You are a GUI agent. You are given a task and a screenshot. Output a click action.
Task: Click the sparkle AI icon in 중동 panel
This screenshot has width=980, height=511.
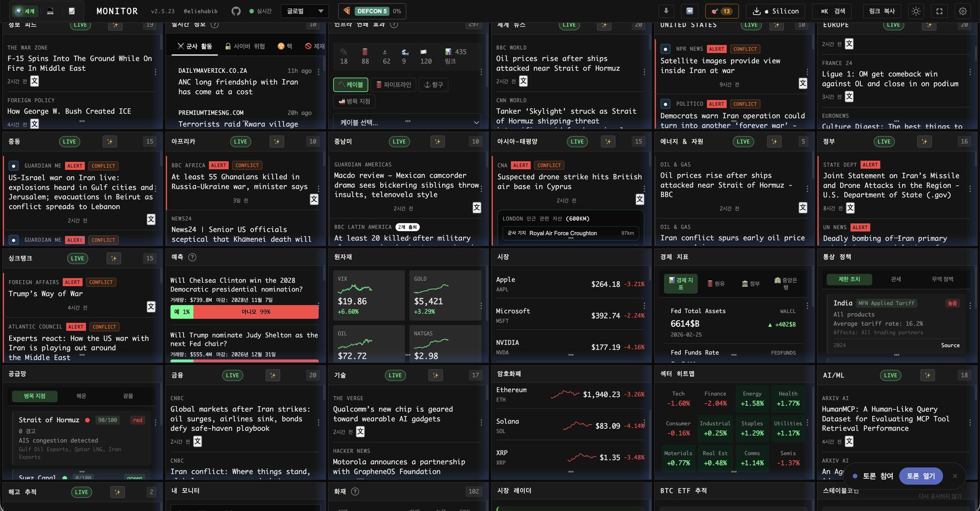point(110,142)
